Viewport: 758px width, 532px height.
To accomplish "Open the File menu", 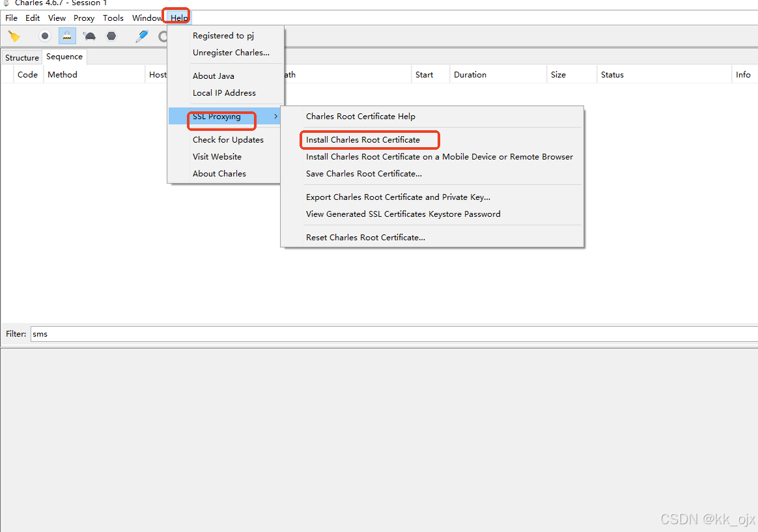I will pos(11,18).
